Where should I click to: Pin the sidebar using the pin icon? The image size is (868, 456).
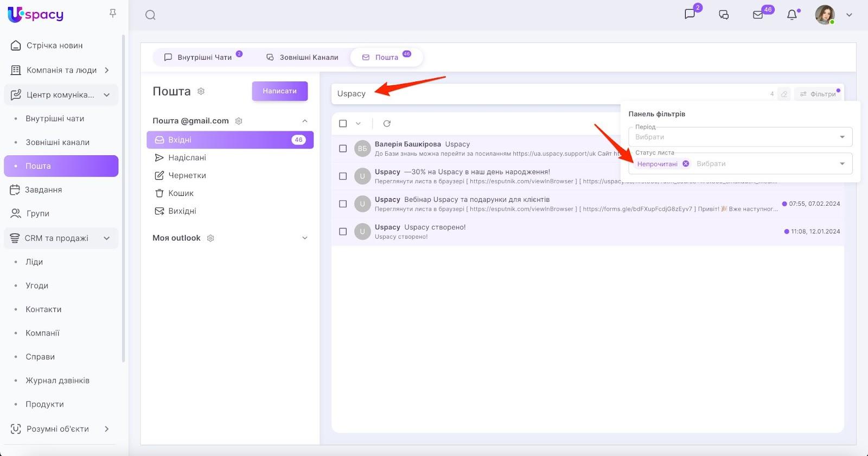pos(113,13)
